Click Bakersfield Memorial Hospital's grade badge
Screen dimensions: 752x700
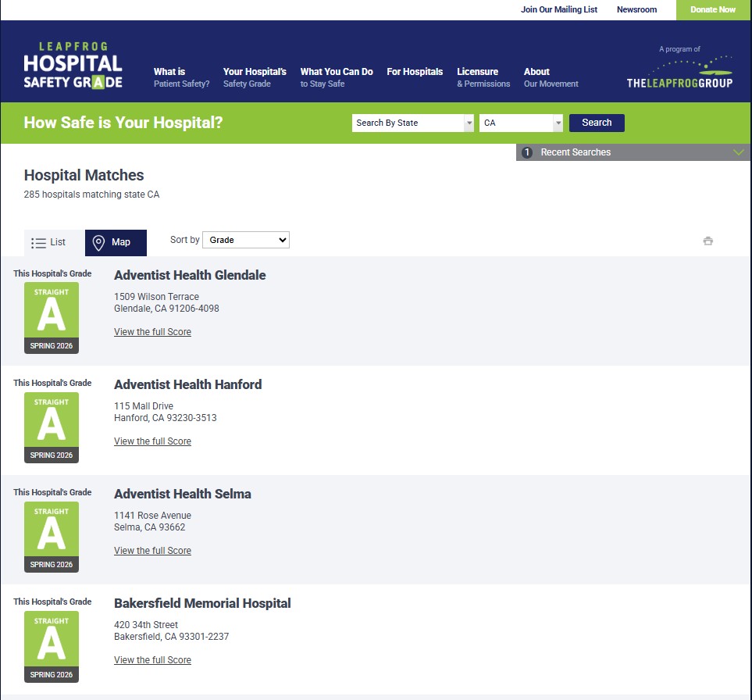coord(52,646)
